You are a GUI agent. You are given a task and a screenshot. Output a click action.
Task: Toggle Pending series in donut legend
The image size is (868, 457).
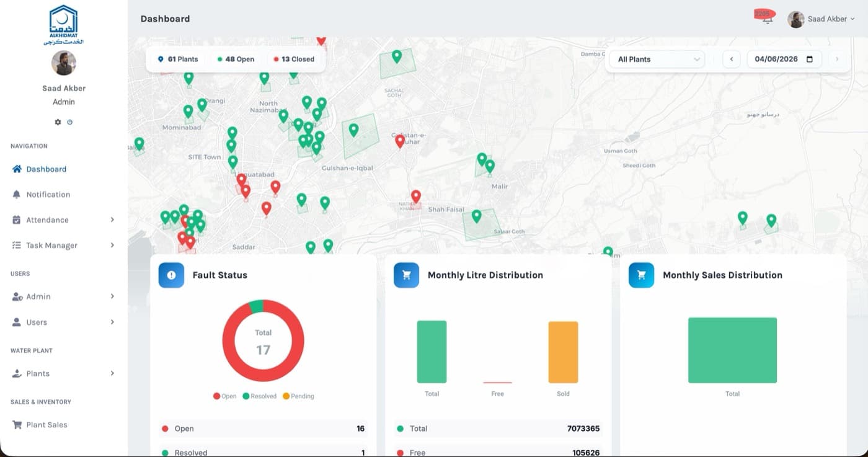298,396
